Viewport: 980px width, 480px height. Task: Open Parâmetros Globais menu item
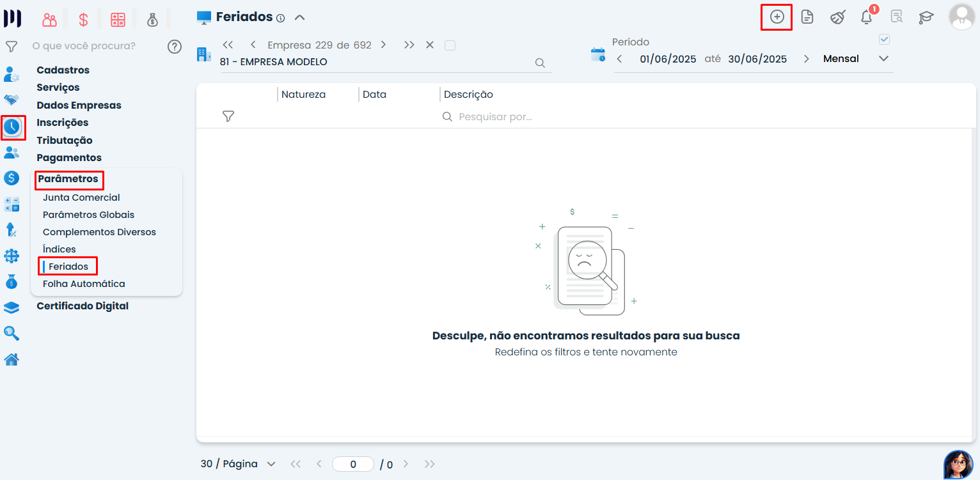(88, 215)
